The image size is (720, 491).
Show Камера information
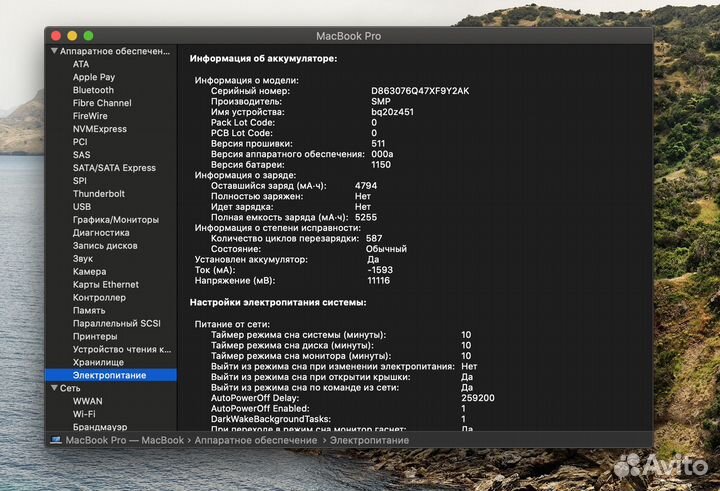click(90, 271)
